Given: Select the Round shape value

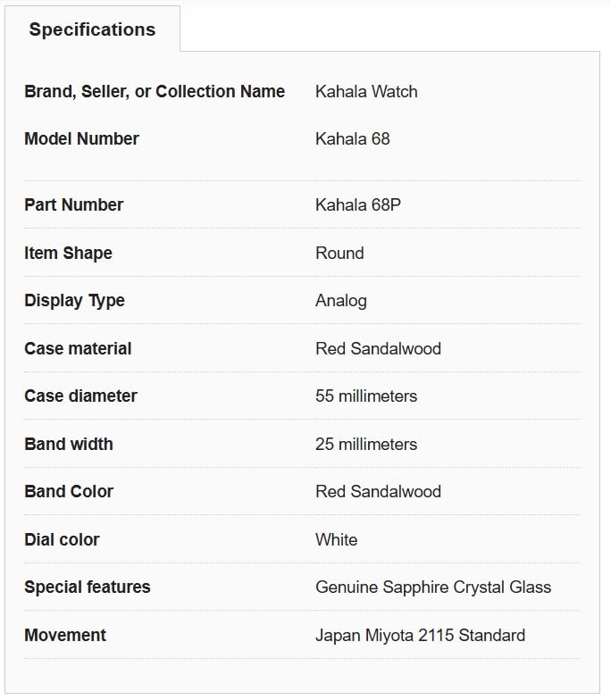Looking at the screenshot, I should point(339,253).
